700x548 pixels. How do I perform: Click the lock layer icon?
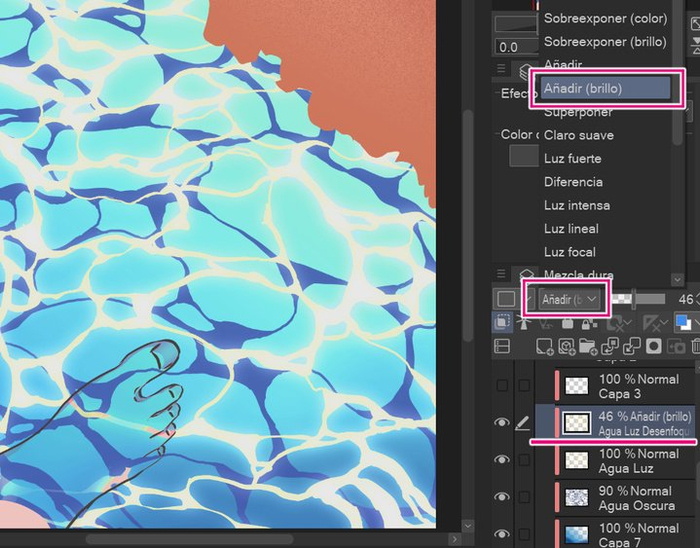pyautogui.click(x=567, y=323)
